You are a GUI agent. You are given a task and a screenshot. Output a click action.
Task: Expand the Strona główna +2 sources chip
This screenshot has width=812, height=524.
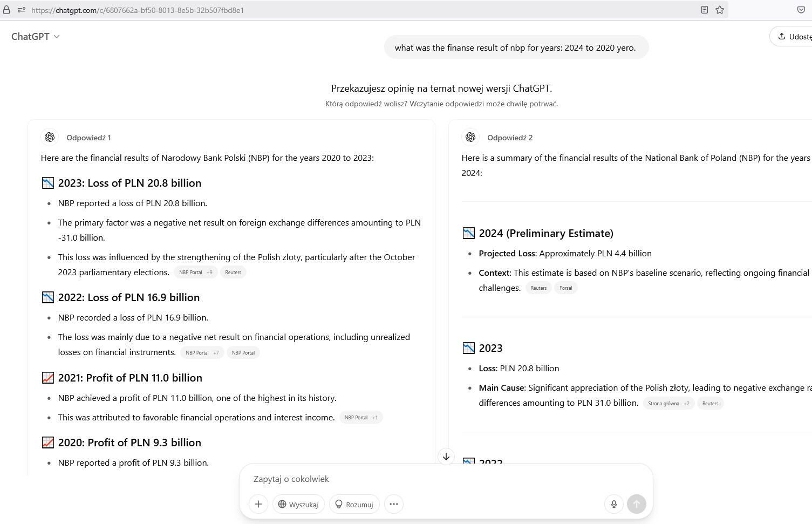668,404
